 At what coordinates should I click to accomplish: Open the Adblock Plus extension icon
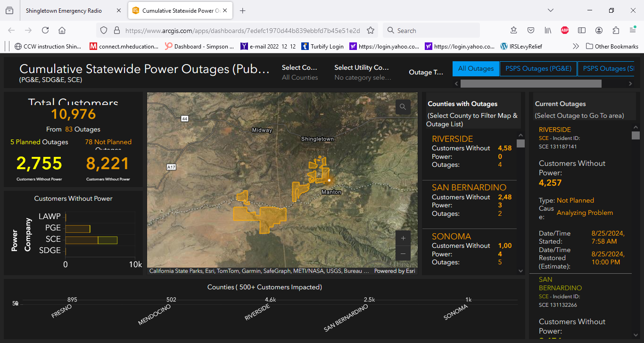565,30
